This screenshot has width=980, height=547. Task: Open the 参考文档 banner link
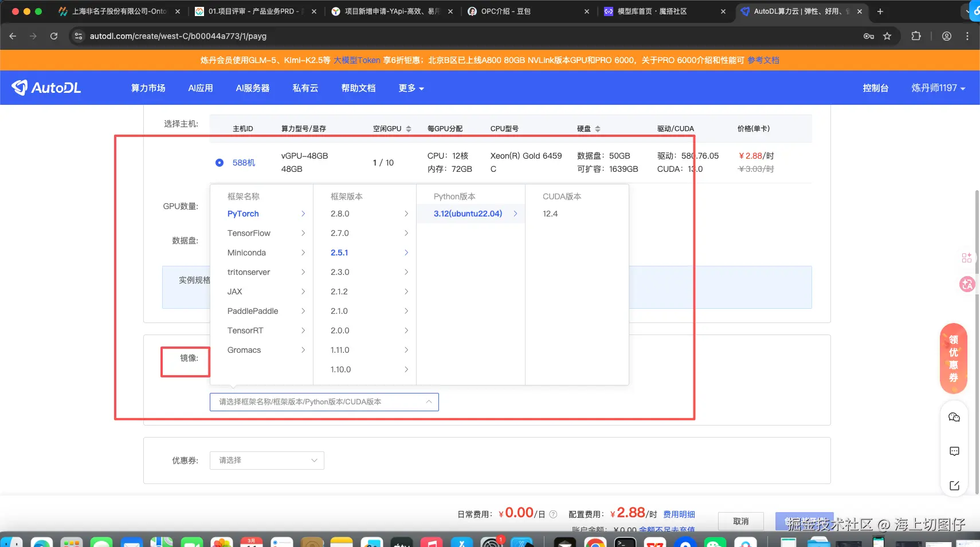[763, 60]
